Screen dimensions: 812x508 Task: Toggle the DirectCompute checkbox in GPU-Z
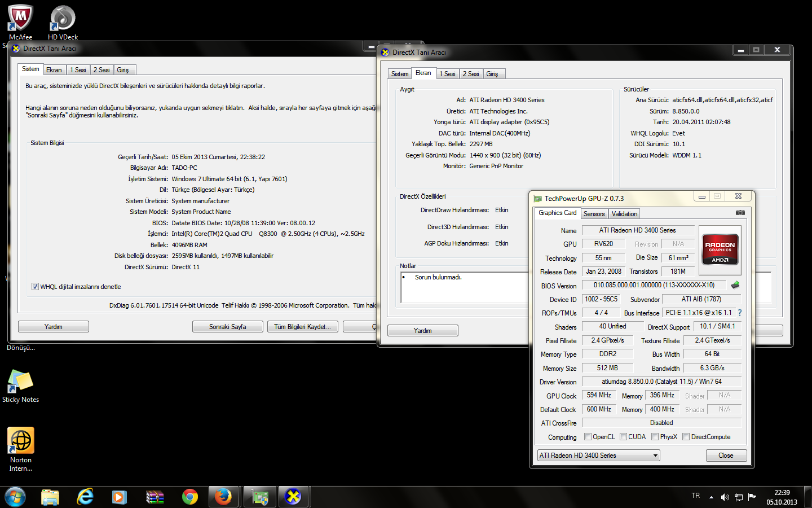coord(686,436)
